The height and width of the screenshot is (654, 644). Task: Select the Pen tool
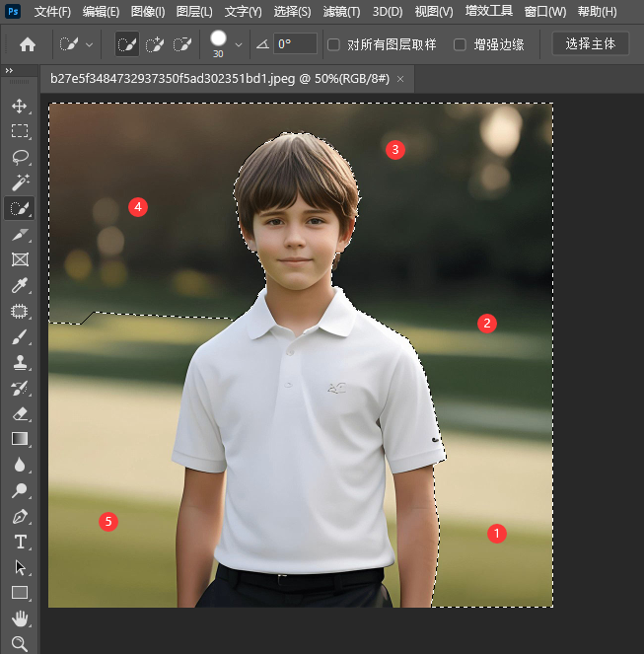(x=20, y=516)
